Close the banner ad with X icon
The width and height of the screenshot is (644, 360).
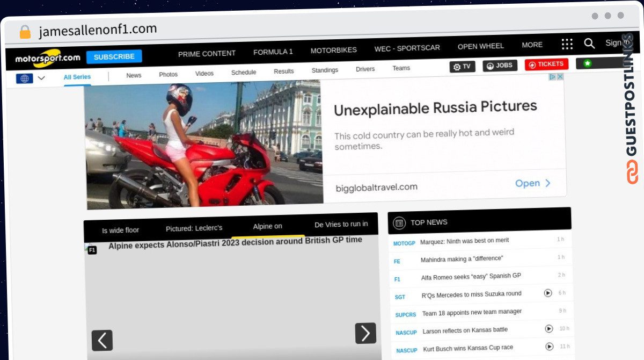click(x=560, y=77)
